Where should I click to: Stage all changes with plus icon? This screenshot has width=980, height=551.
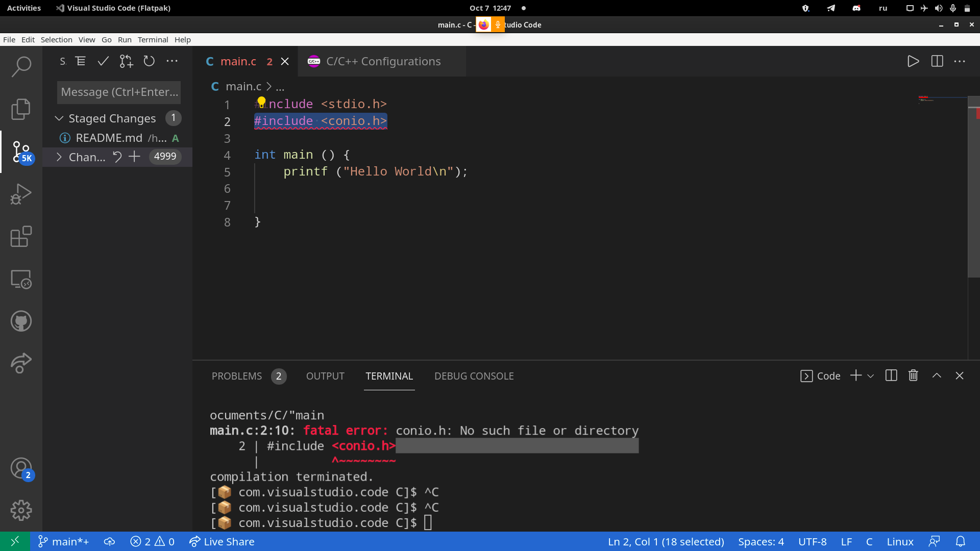click(134, 157)
